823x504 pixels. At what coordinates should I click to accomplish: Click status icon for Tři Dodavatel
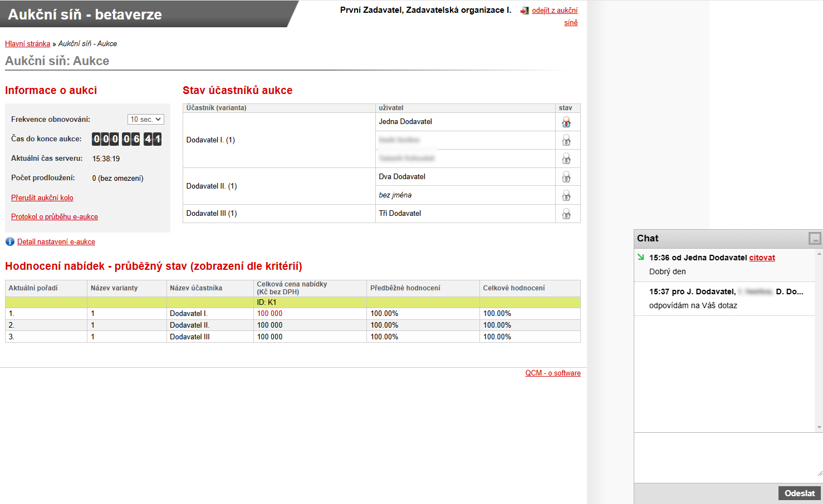[x=566, y=214]
